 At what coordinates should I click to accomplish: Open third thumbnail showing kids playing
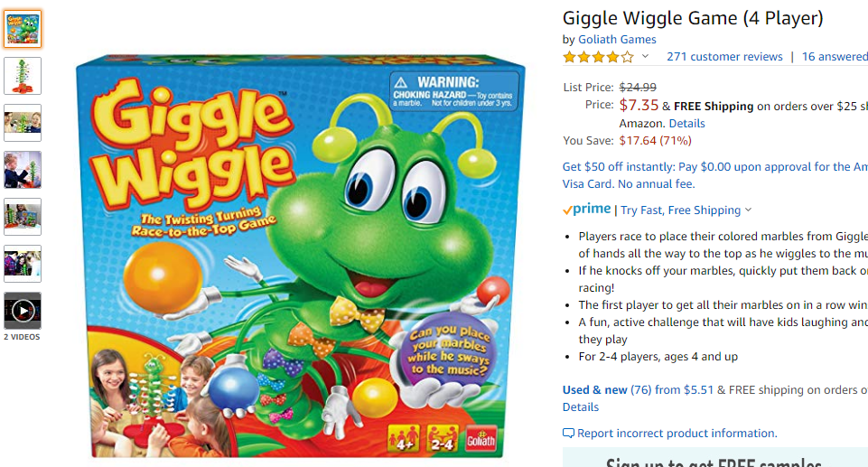pos(23,123)
